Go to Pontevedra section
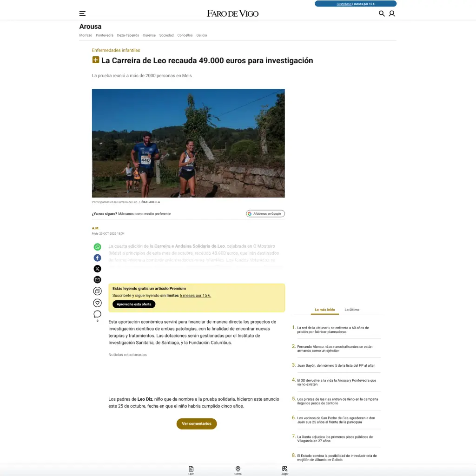The width and height of the screenshot is (476, 476). point(105,35)
